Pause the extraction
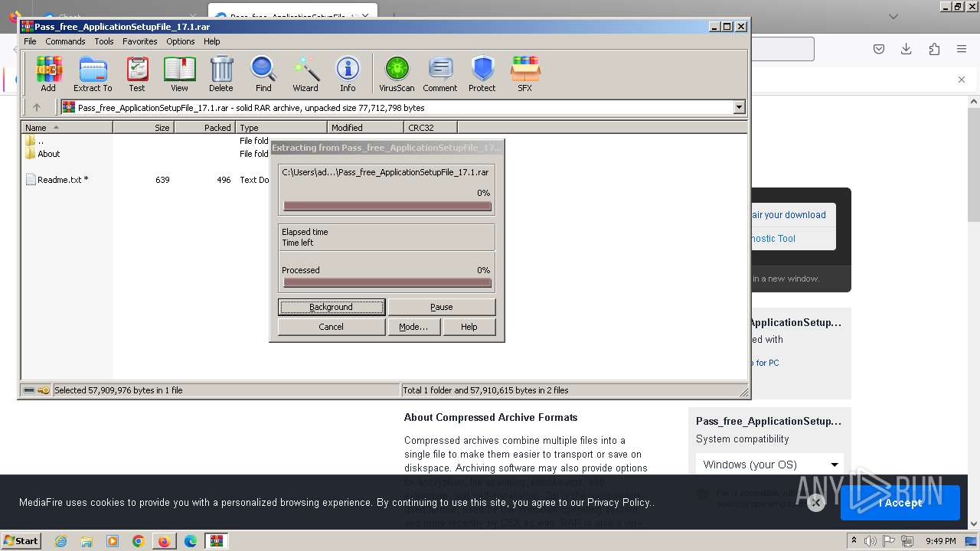The width and height of the screenshot is (980, 551). click(442, 307)
